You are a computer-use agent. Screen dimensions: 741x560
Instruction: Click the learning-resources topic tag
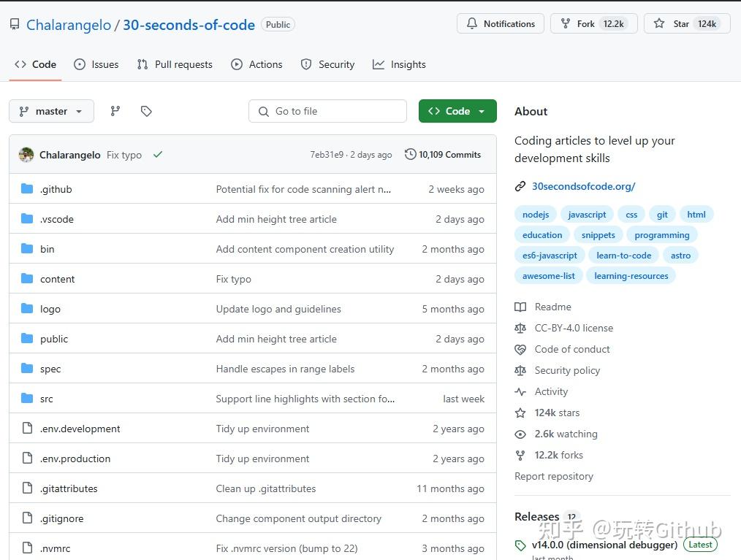click(x=631, y=276)
